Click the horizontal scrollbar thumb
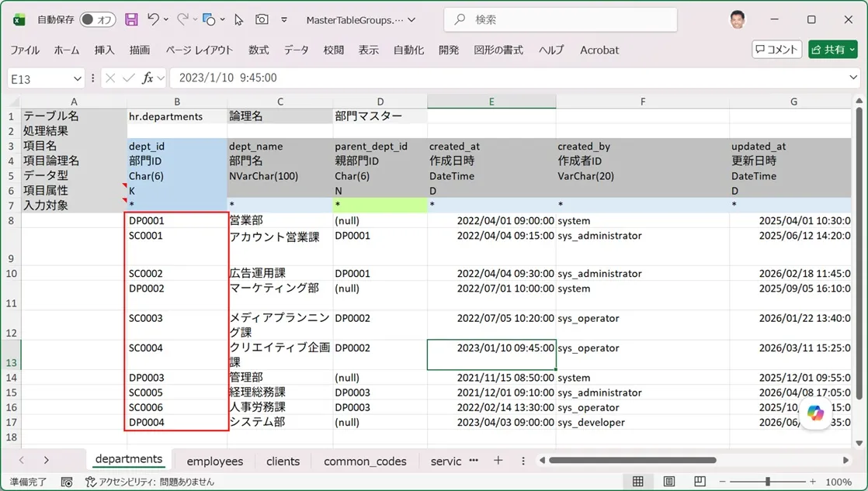 pos(633,460)
